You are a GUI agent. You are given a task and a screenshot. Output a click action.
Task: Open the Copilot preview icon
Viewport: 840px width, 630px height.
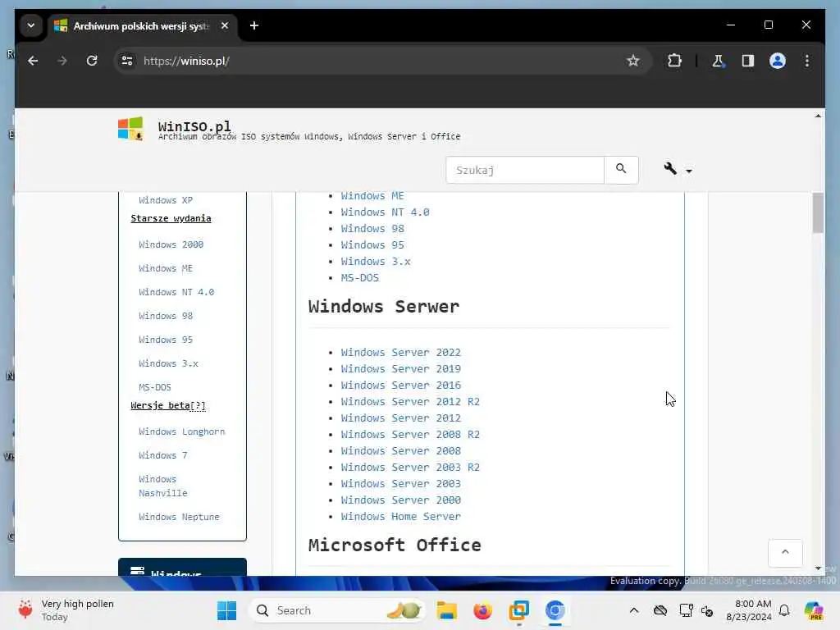pos(813,610)
